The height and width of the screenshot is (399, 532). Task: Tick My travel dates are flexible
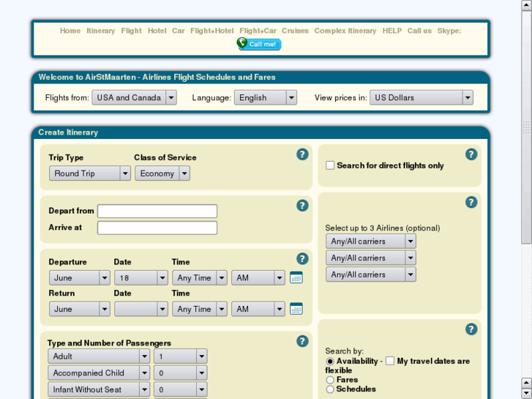pyautogui.click(x=390, y=361)
